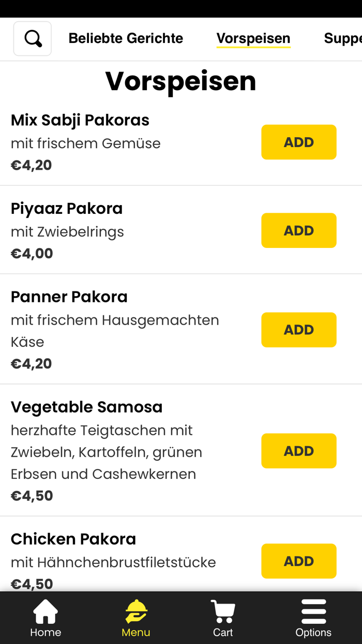Screen dimensions: 362x644
Task: Select the Piyaaz Pakora dish title
Action: pyautogui.click(x=67, y=208)
